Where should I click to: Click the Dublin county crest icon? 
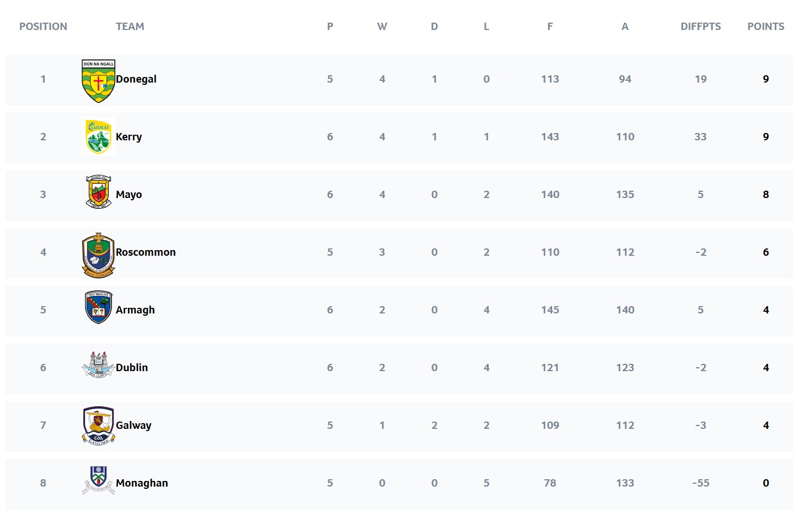pyautogui.click(x=99, y=365)
